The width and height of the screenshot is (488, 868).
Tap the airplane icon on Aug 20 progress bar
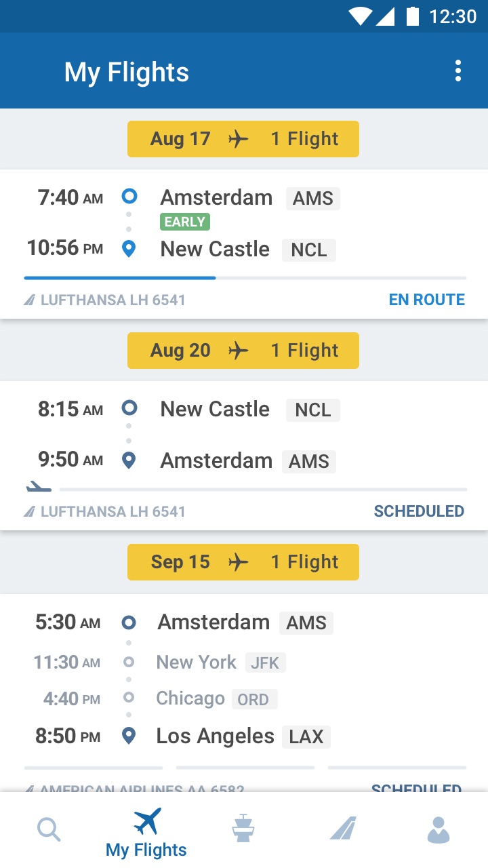39,486
